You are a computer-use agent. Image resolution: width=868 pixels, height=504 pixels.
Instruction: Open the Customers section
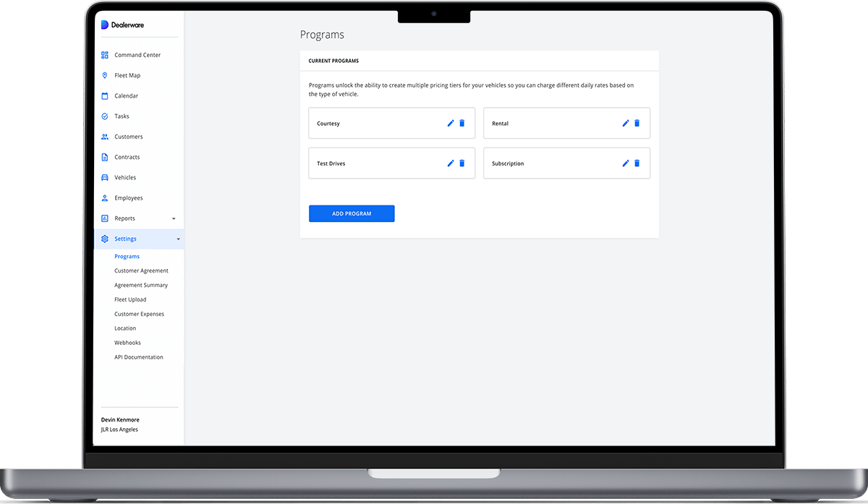coord(129,137)
